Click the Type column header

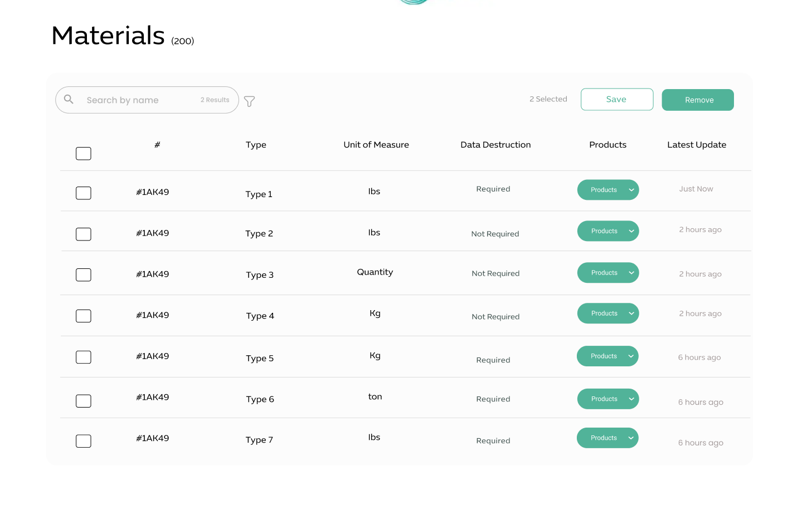(256, 144)
